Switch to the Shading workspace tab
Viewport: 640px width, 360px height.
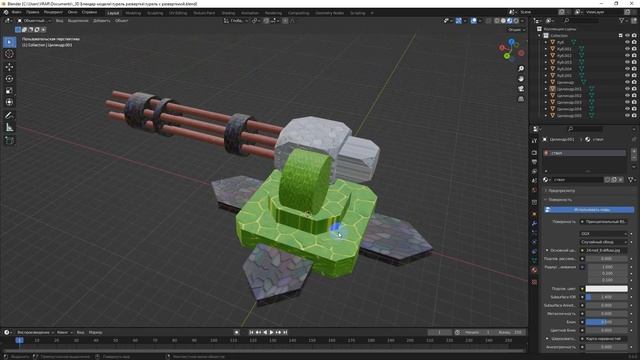[228, 13]
